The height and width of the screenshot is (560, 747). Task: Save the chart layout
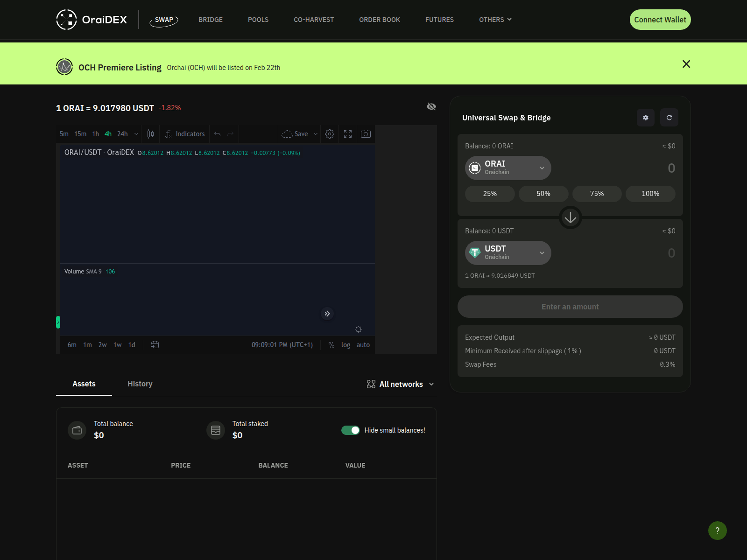pyautogui.click(x=295, y=134)
